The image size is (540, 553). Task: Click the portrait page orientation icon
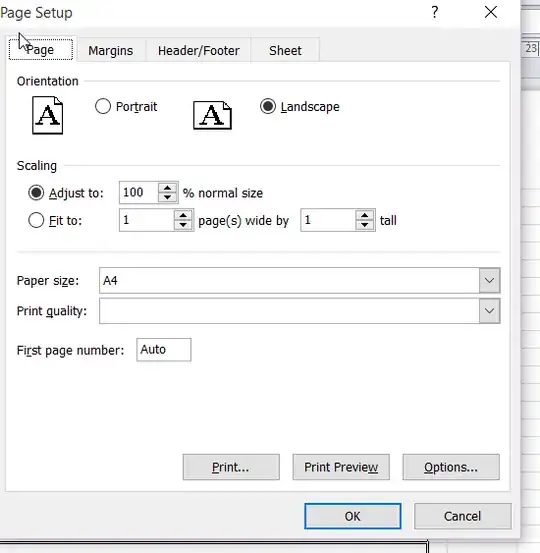pyautogui.click(x=48, y=115)
